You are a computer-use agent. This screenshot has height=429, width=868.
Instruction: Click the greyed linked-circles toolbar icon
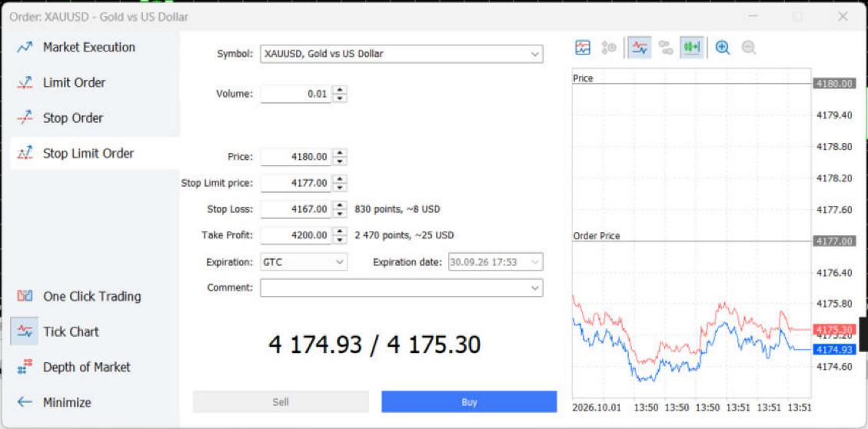pos(666,48)
